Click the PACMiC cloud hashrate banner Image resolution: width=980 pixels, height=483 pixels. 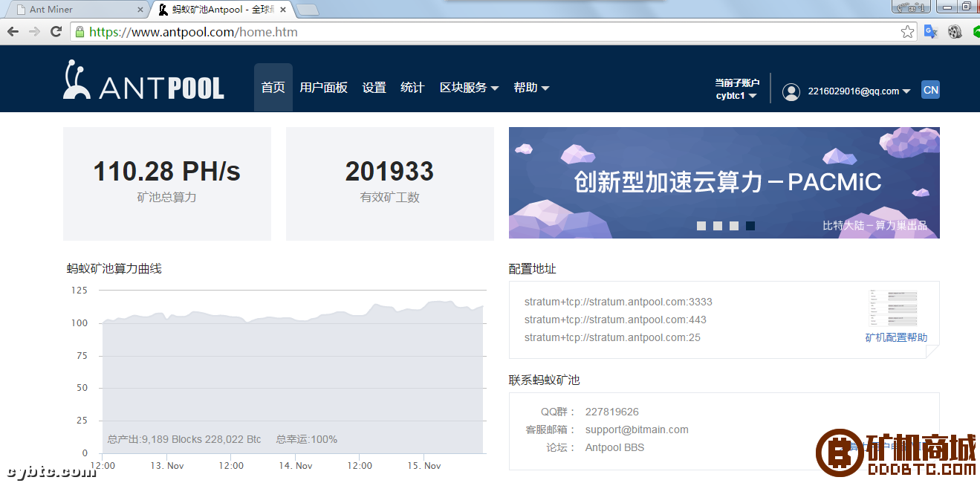pos(724,183)
